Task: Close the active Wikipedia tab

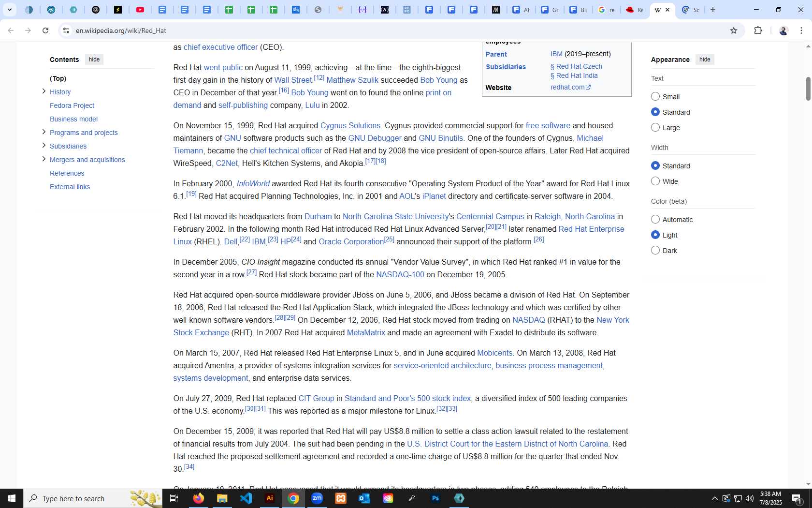Action: coord(667,10)
